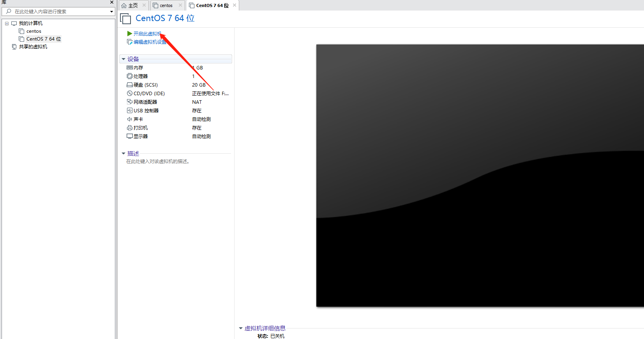Click the large VM icon beside the title

pyautogui.click(x=125, y=18)
